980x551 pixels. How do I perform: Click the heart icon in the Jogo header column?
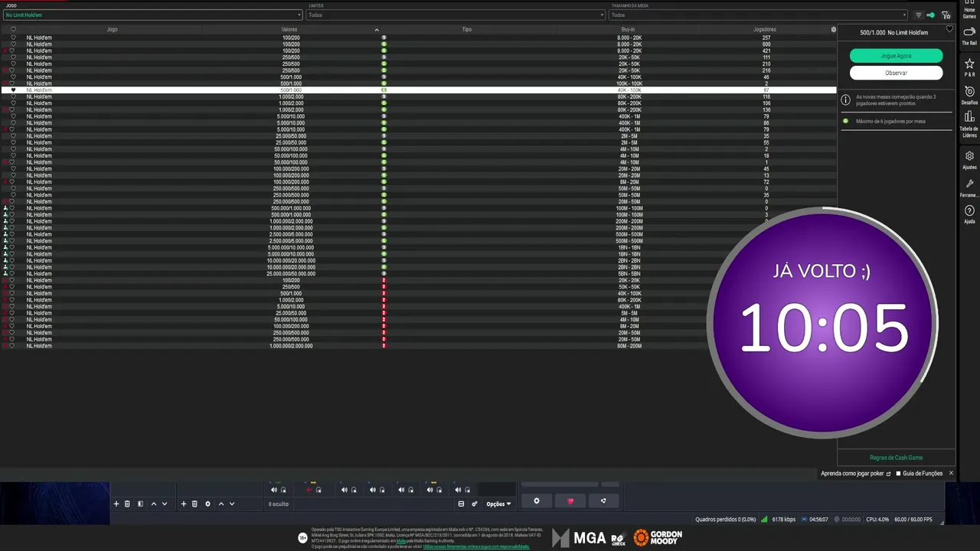13,29
